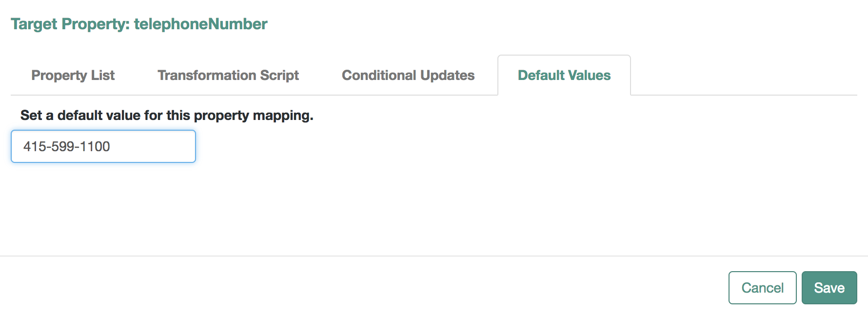This screenshot has width=868, height=317.
Task: Click the 'Set a default value' label
Action: 167,116
